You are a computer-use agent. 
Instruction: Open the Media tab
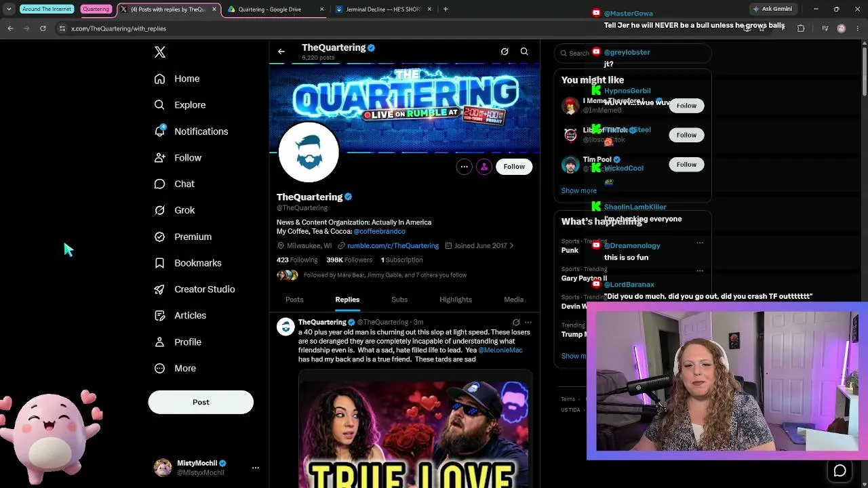pos(513,300)
